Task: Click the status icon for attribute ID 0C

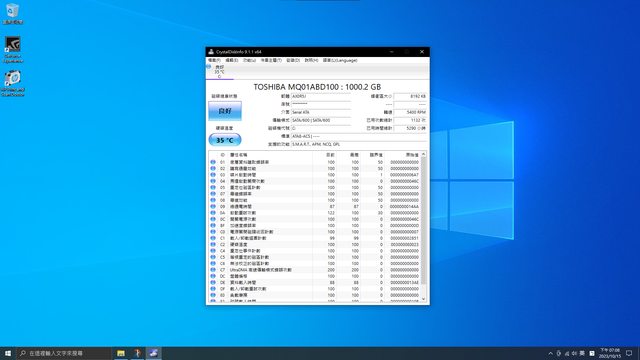Action: pos(213,219)
